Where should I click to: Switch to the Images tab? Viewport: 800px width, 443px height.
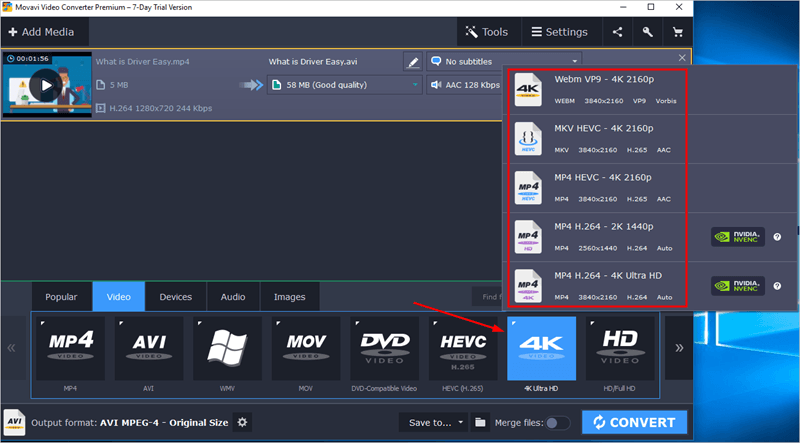289,297
